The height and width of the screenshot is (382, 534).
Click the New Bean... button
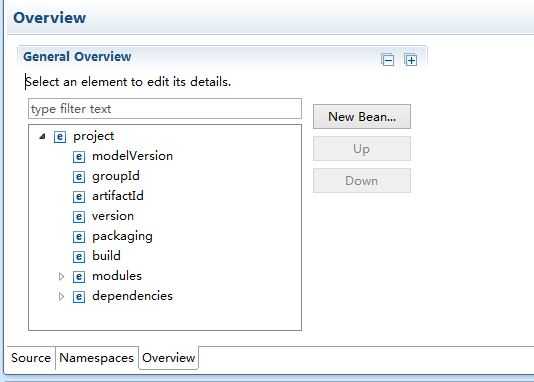click(x=362, y=117)
